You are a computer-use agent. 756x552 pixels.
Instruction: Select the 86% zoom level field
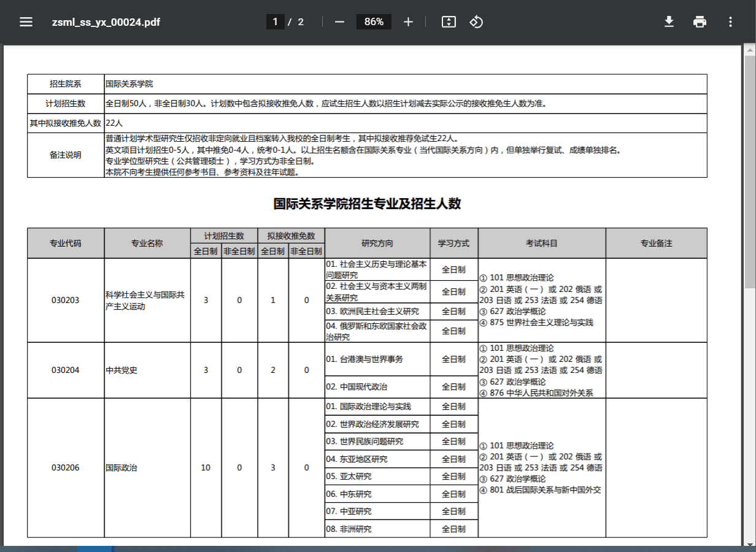[374, 22]
